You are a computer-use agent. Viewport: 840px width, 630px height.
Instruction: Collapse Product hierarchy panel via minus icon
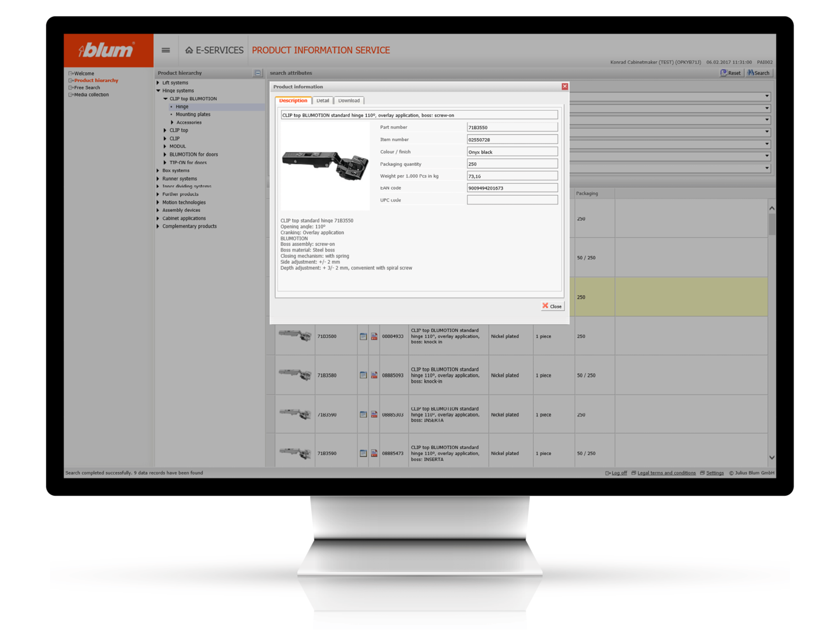(x=258, y=73)
